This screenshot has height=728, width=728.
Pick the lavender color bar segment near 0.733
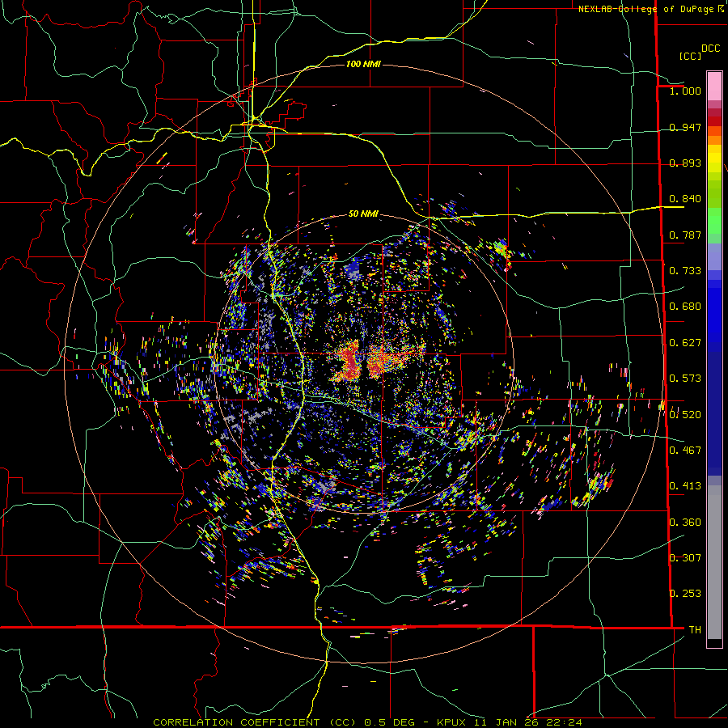click(x=714, y=256)
